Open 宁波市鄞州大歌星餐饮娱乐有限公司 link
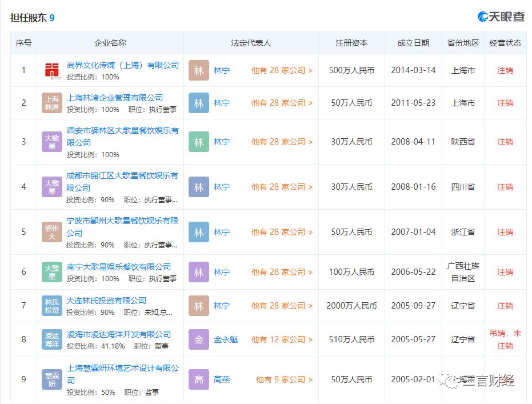 coord(122,227)
